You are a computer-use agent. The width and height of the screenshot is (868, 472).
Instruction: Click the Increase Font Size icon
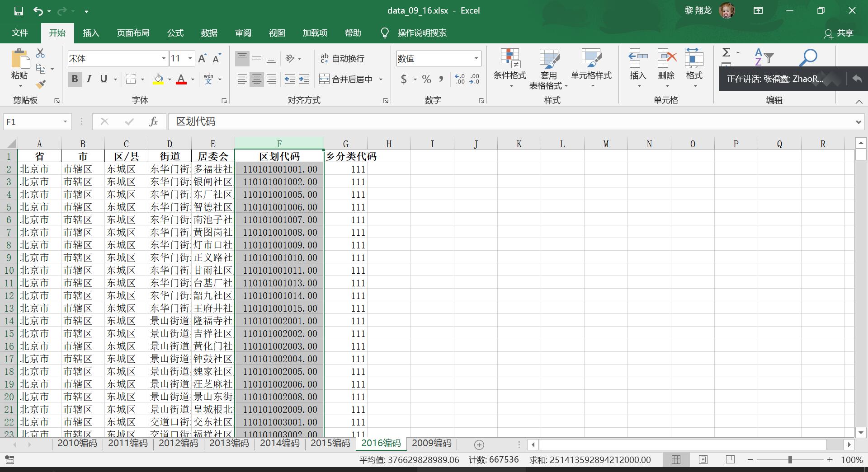[202, 58]
